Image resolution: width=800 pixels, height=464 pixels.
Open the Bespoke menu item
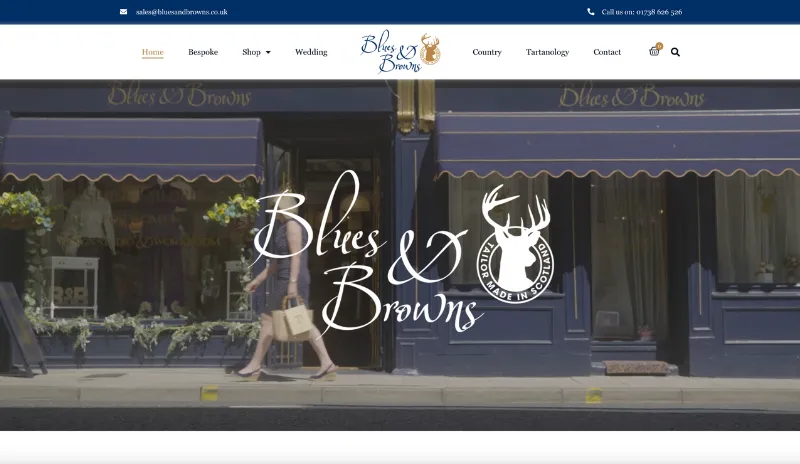(x=203, y=52)
